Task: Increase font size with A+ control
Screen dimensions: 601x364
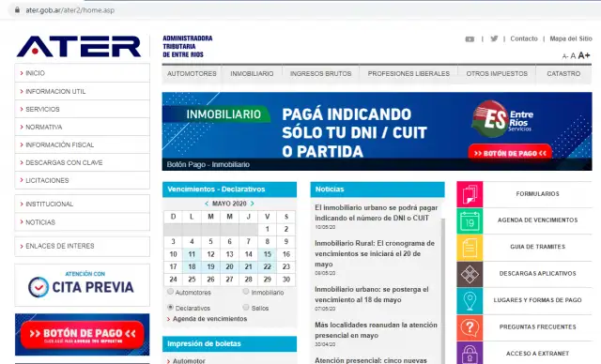Action: [584, 55]
